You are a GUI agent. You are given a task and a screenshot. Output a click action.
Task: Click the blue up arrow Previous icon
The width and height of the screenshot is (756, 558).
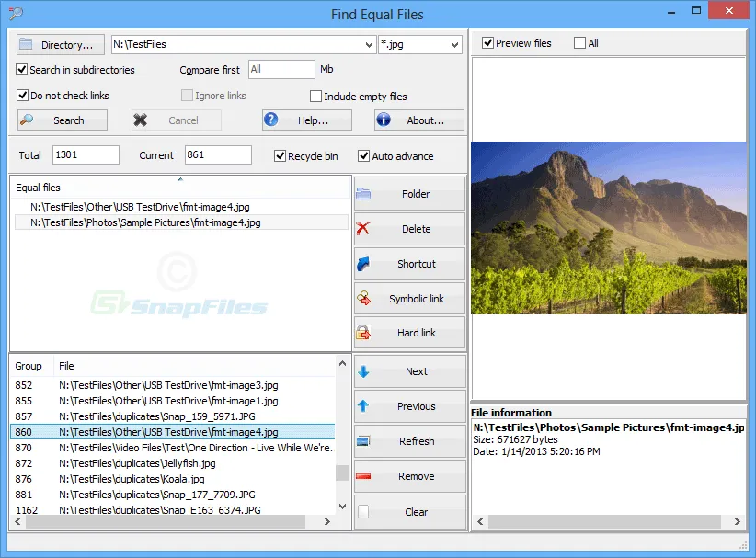[363, 406]
